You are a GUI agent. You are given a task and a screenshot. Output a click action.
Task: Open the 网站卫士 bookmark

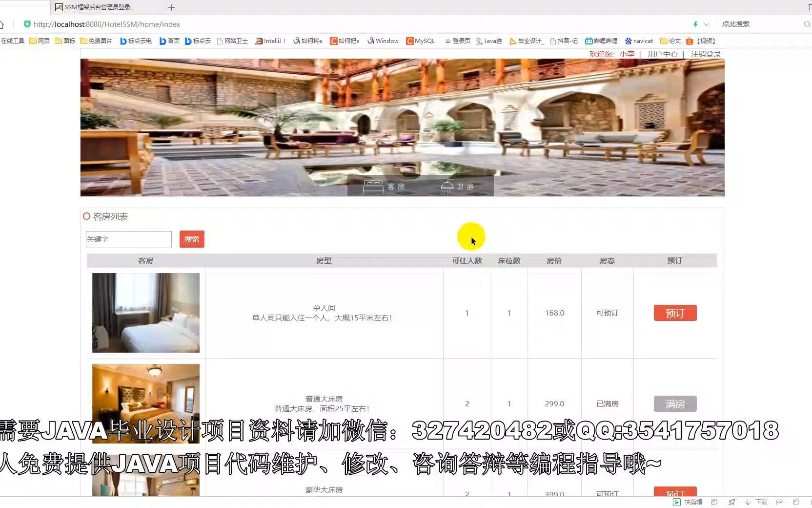pyautogui.click(x=232, y=41)
